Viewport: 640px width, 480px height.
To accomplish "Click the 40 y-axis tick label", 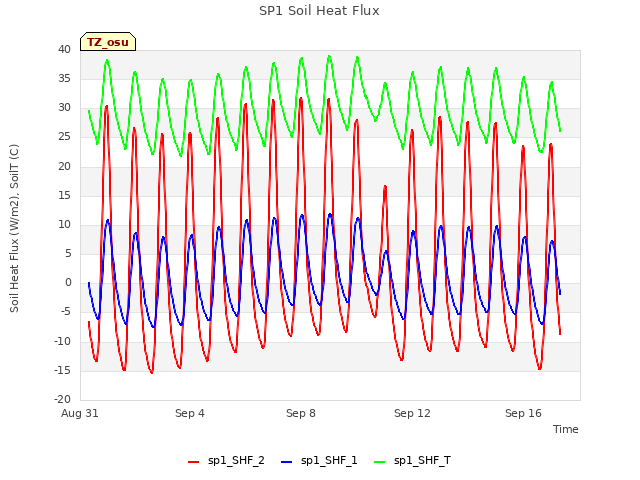I will pos(64,50).
